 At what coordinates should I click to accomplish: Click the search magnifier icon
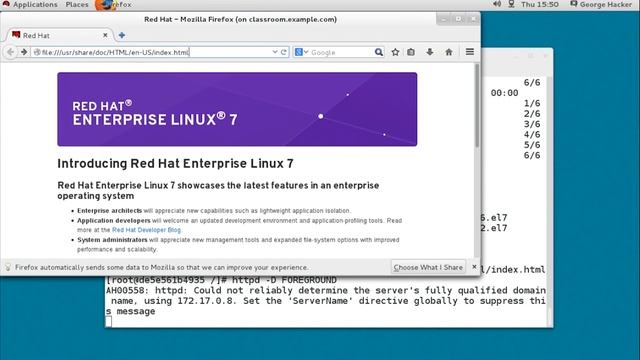point(379,52)
